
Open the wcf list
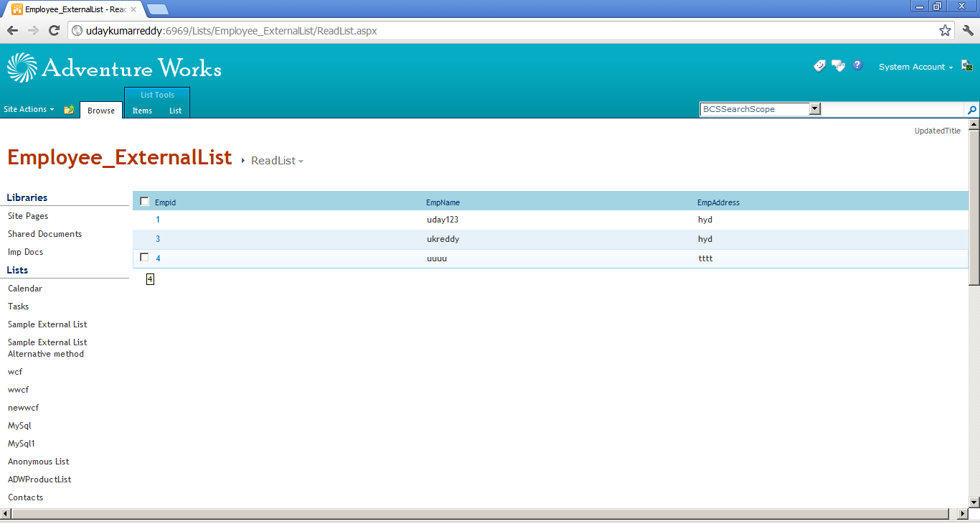(x=15, y=372)
